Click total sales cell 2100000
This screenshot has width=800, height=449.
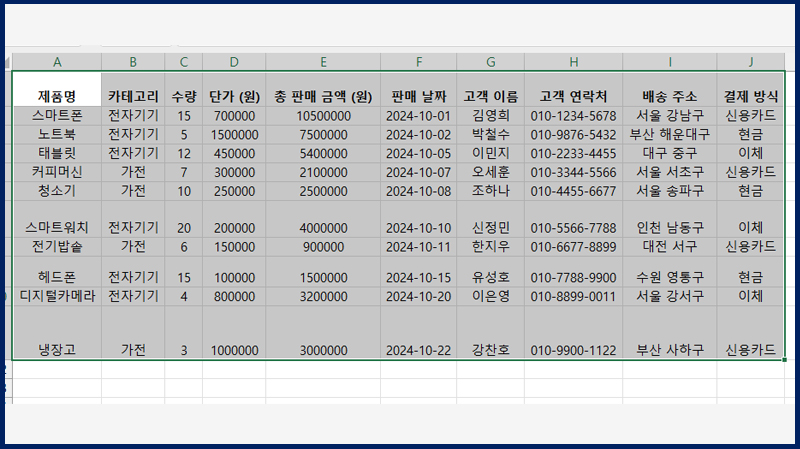point(323,172)
